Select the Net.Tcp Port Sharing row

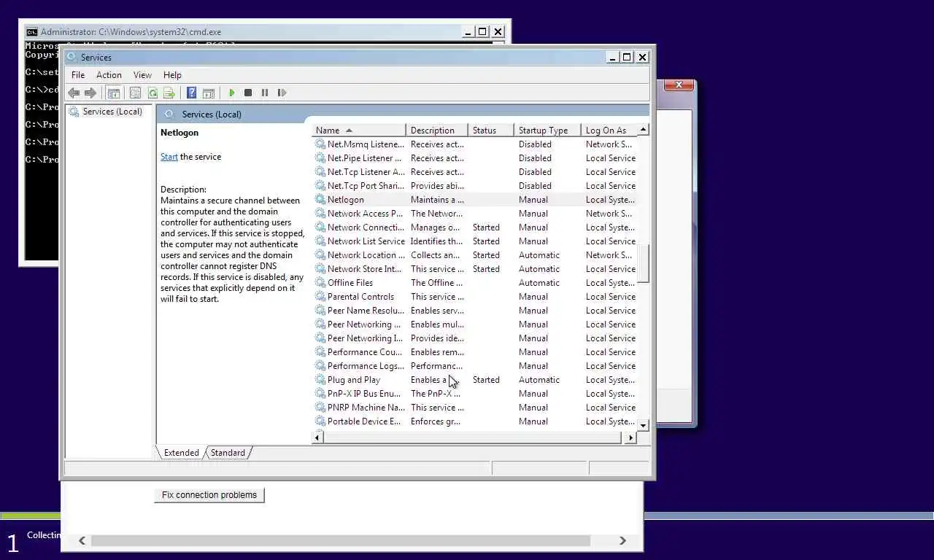(x=475, y=186)
